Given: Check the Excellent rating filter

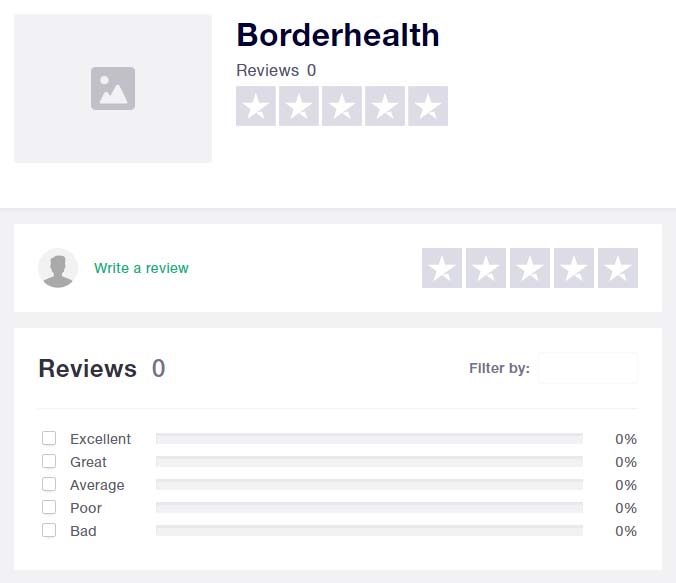Looking at the screenshot, I should tap(49, 438).
